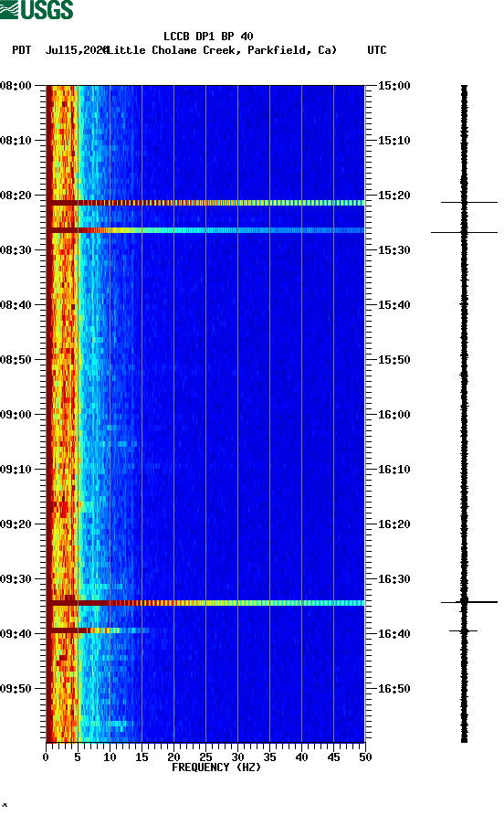Click the USGS logo
Viewport: 504px width, 815px height.
[37, 10]
